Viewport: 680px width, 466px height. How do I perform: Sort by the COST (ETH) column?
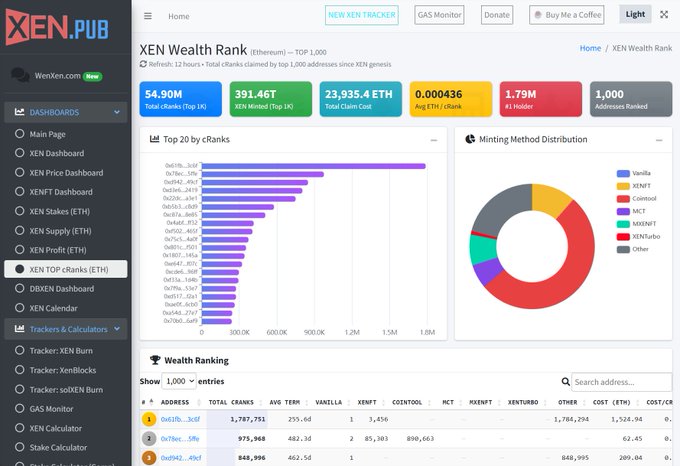(611, 402)
